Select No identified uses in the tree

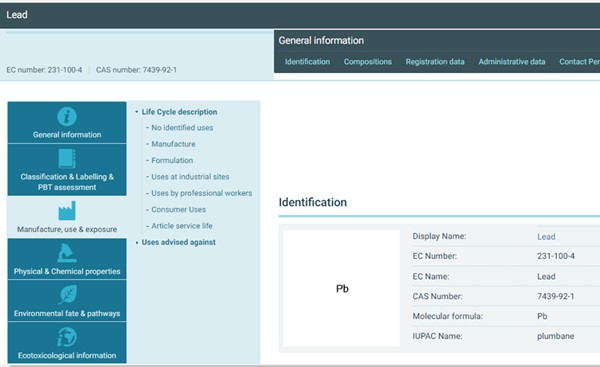[182, 128]
